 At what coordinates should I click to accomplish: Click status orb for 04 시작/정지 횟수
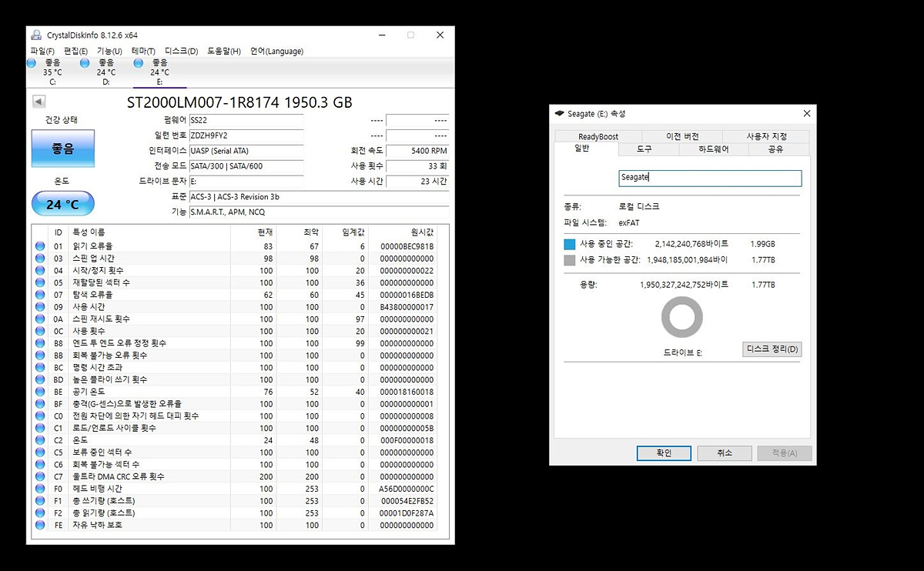coord(40,271)
